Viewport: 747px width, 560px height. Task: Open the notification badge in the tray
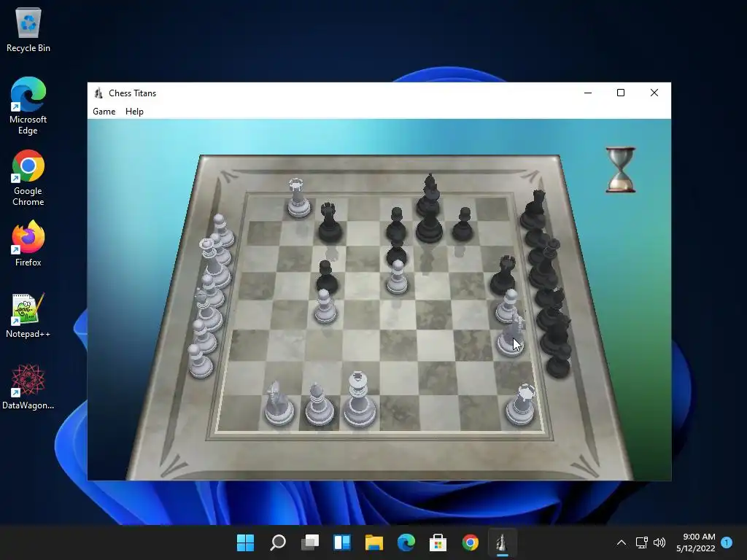pos(727,542)
